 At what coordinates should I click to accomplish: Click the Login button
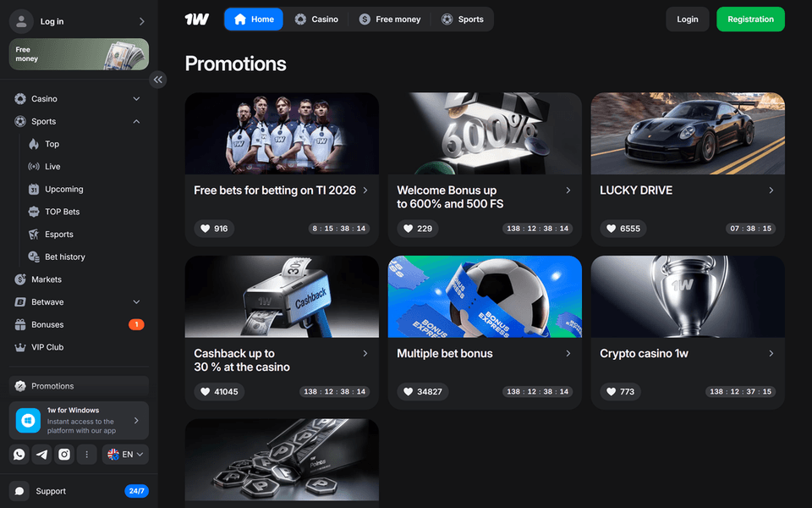click(x=687, y=19)
